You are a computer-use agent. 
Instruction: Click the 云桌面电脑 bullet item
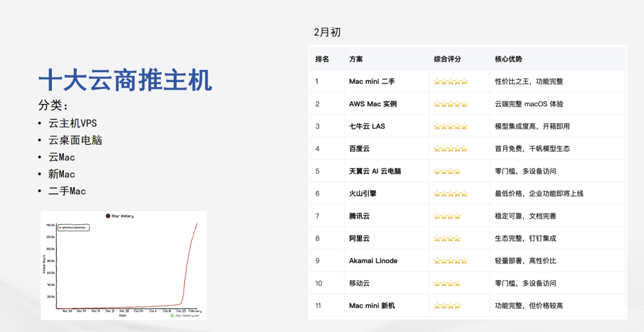click(75, 140)
